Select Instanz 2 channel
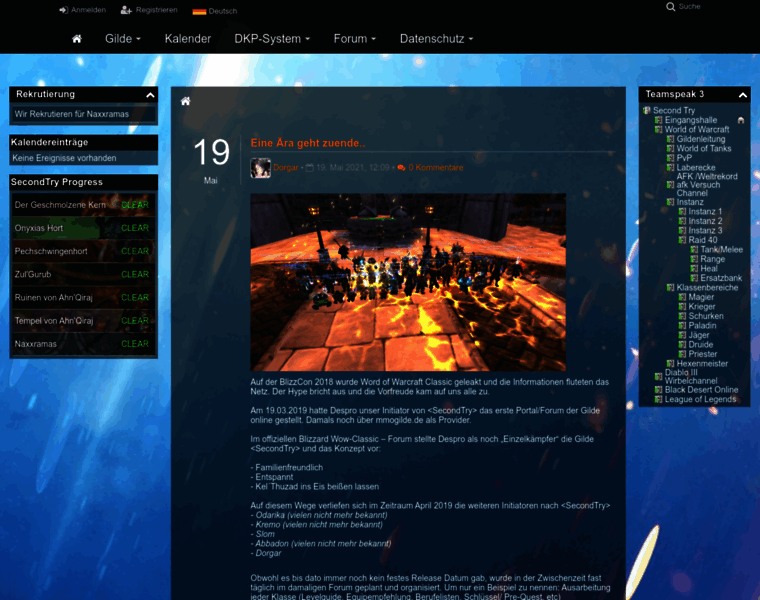The height and width of the screenshot is (600, 760). click(705, 221)
